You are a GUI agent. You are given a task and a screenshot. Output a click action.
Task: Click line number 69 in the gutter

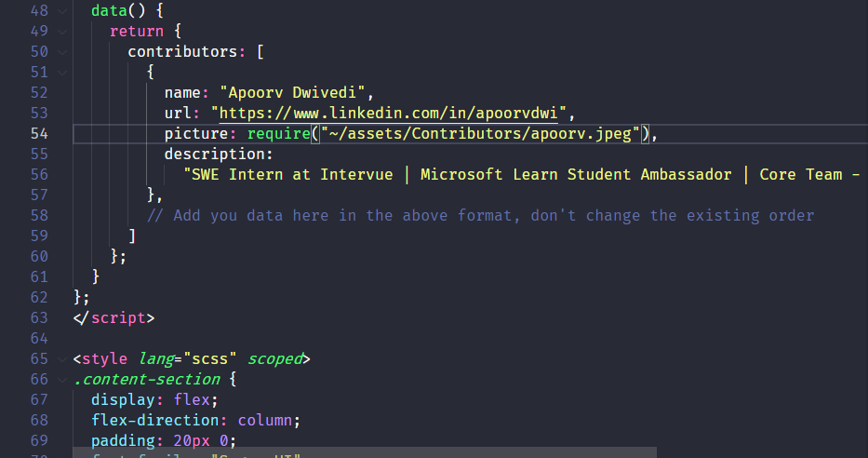[x=39, y=441]
